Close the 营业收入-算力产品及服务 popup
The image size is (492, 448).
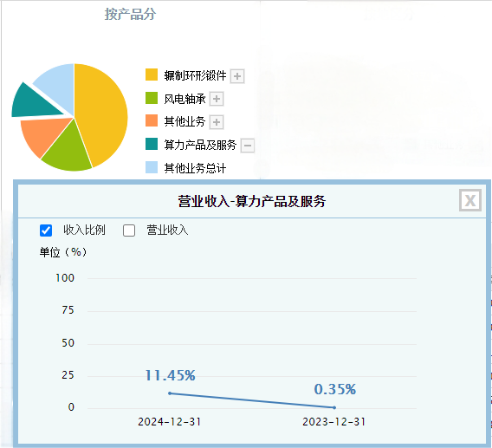470,200
